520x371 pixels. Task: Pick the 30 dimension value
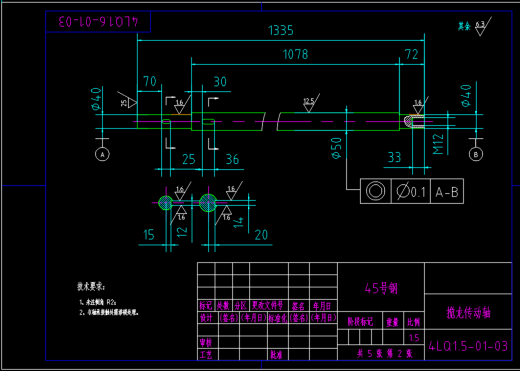click(x=220, y=82)
